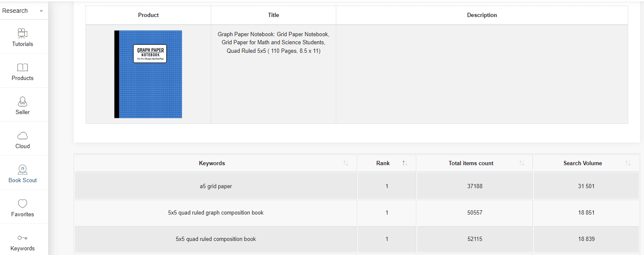
Task: Open the Keywords sidebar menu label
Action: [x=23, y=248]
